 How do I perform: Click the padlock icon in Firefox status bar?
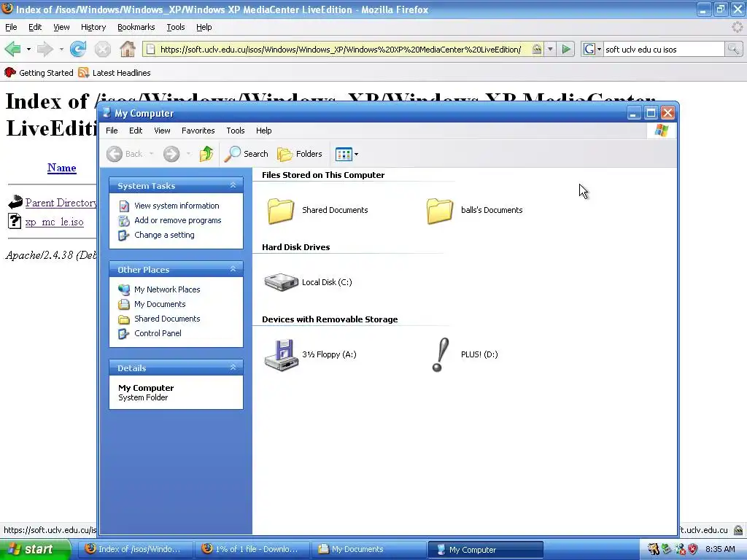[738, 530]
